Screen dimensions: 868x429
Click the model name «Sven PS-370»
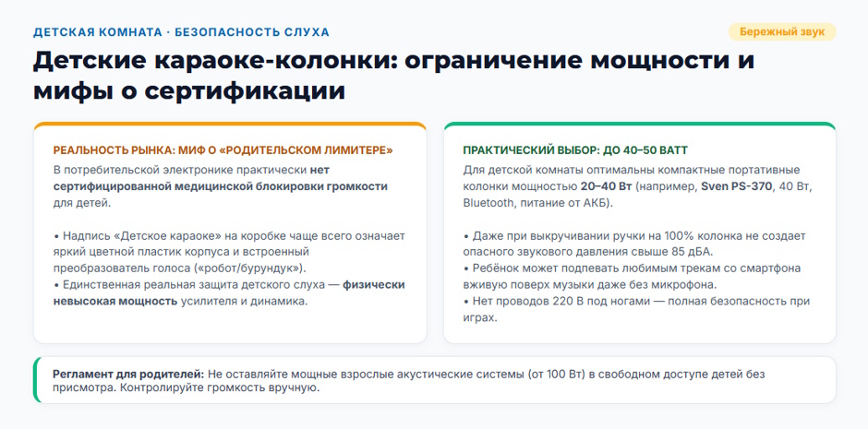(x=736, y=186)
